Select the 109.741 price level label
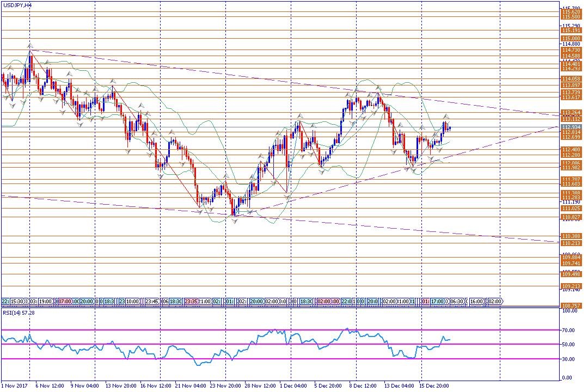The image size is (588, 392). click(571, 264)
